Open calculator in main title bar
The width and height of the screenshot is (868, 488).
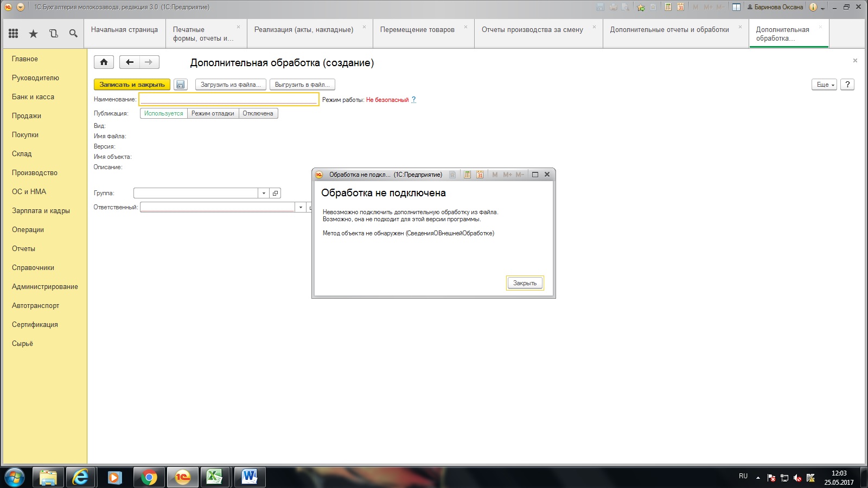pyautogui.click(x=668, y=7)
